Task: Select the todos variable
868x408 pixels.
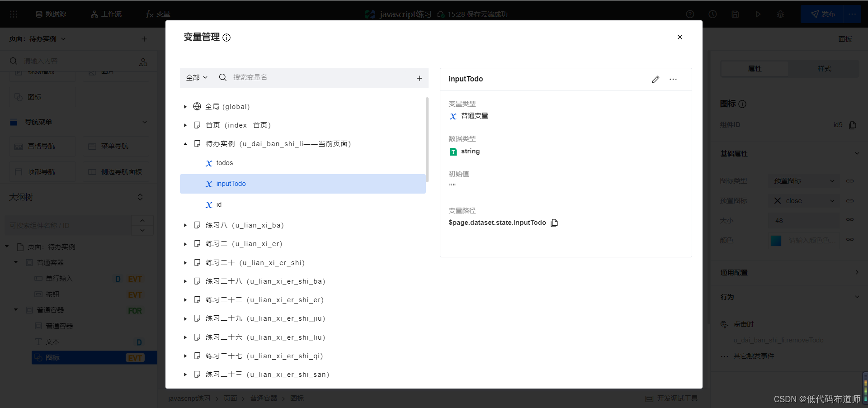Action: (224, 163)
